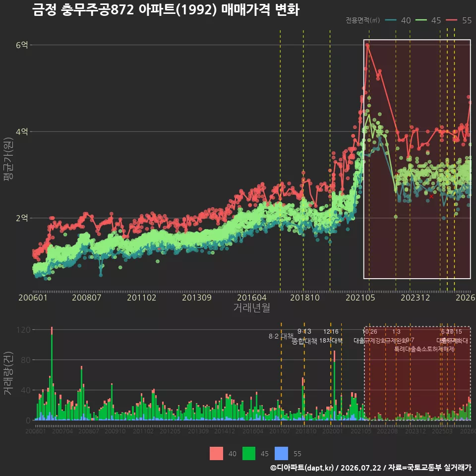Click the '거래량(건)' volume axis title
Image resolution: width=476 pixels, height=476 pixels.
tap(8, 373)
